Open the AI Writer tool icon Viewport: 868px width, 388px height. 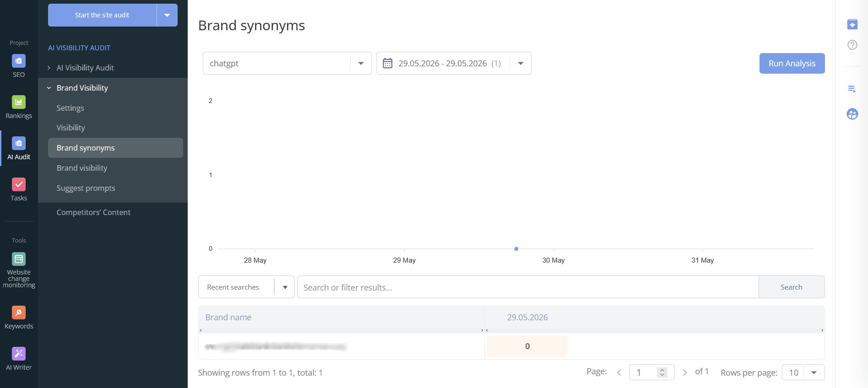point(19,354)
